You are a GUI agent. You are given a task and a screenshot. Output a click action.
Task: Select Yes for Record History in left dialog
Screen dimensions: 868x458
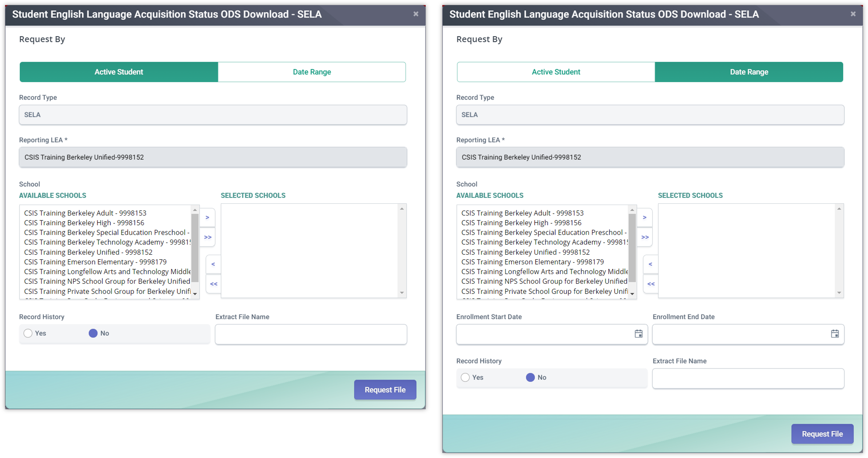[x=28, y=333]
